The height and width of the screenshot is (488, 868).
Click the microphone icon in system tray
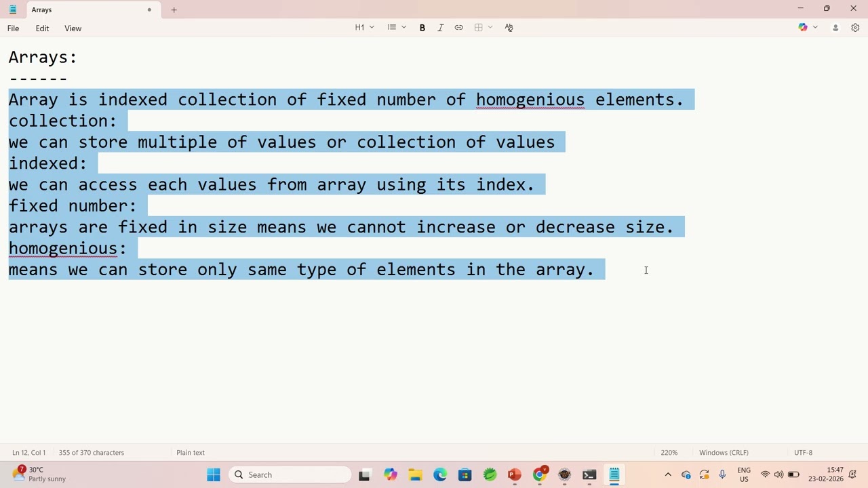coord(722,474)
